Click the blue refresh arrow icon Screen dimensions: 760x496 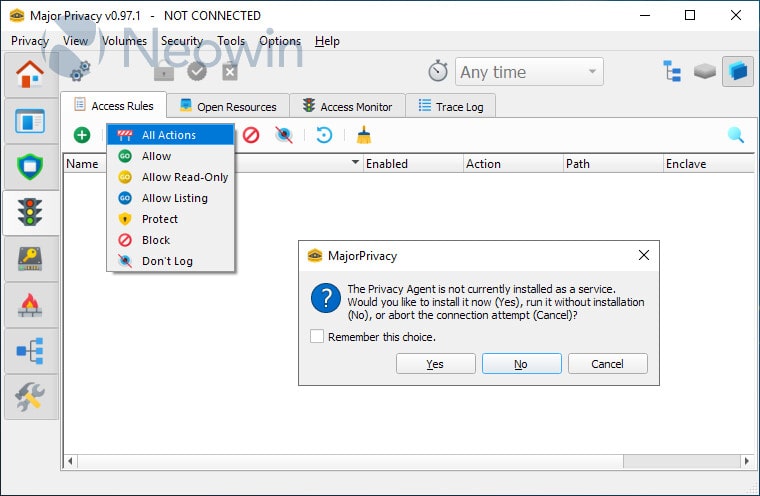coord(324,135)
